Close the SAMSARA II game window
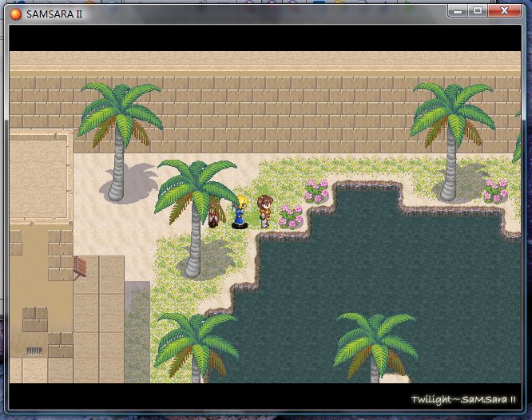 point(504,11)
